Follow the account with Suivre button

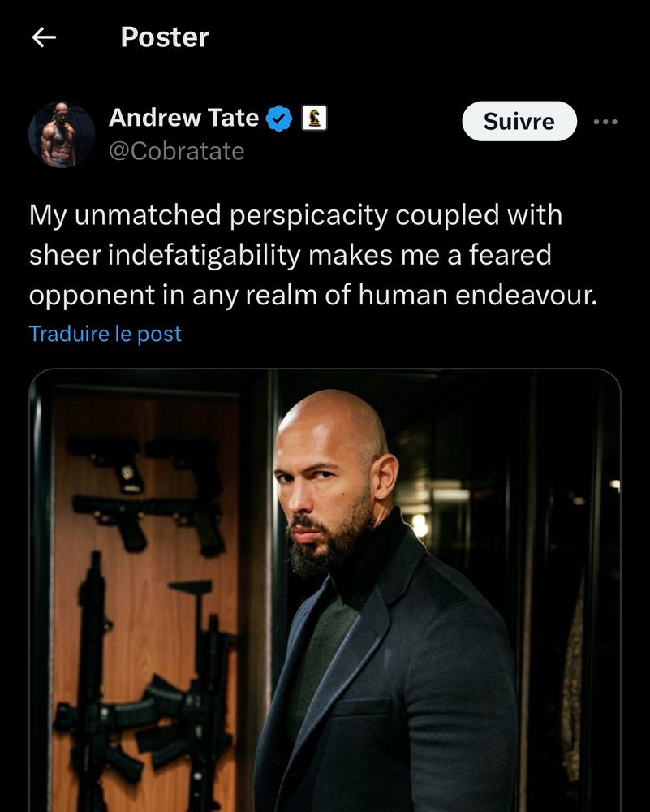519,121
